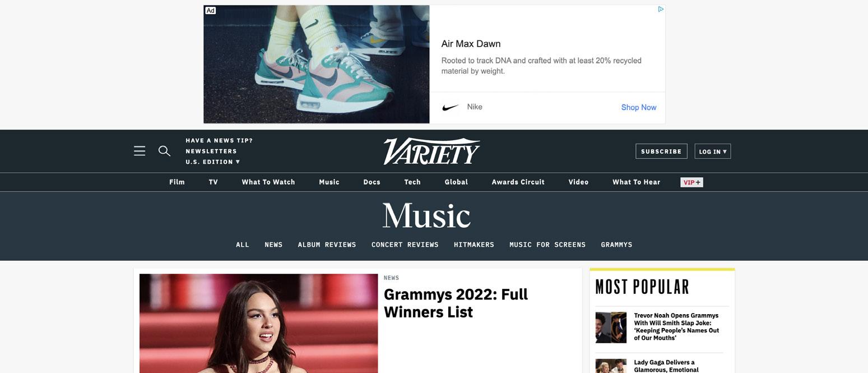Click the Variety logo
The image size is (868, 373).
(431, 151)
